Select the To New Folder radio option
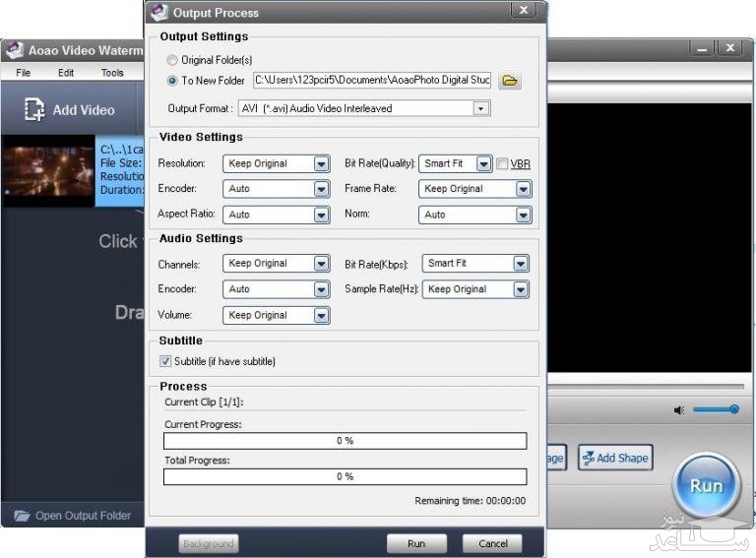The height and width of the screenshot is (558, 756). coord(173,81)
